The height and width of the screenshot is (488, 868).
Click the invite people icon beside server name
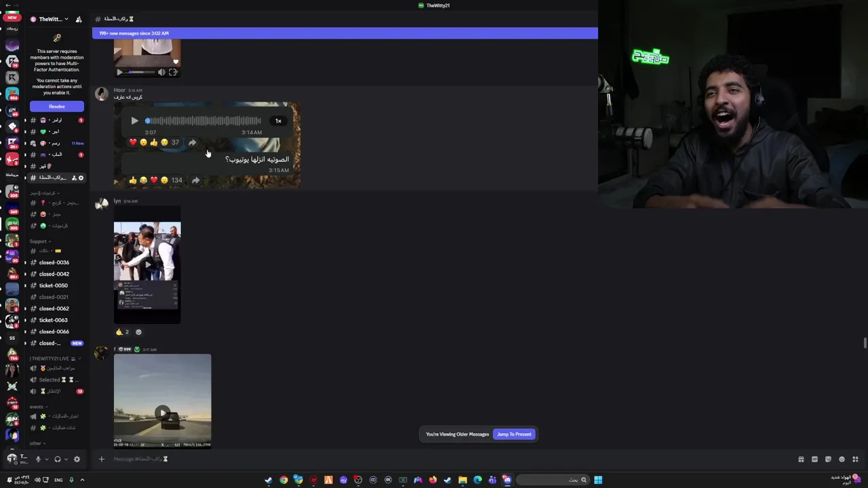tap(79, 19)
